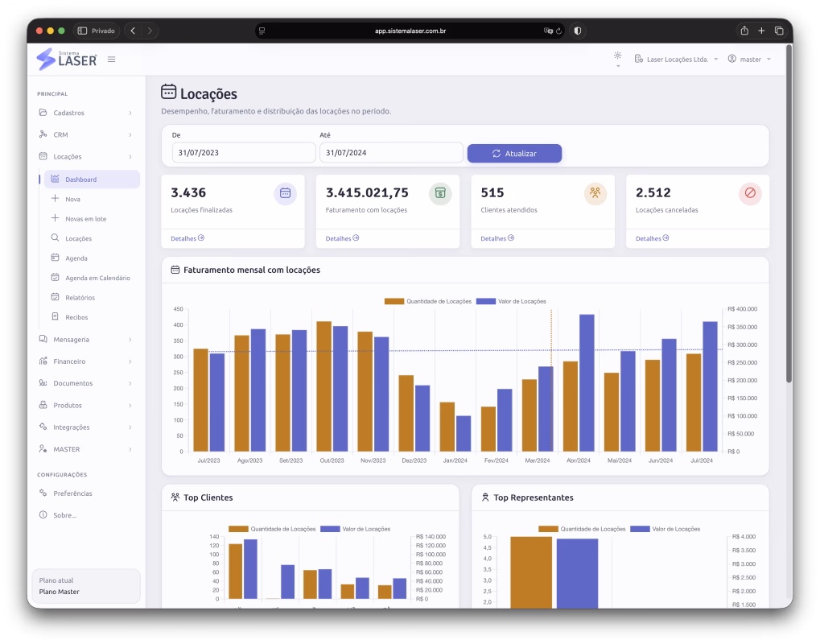Toggle the light/dark theme sun icon
820x644 pixels.
617,56
